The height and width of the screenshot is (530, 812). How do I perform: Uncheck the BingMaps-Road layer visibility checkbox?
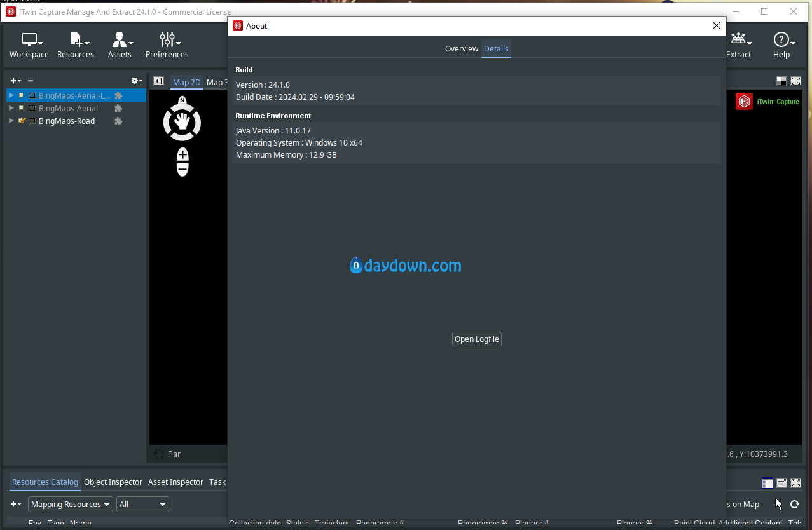(22, 121)
